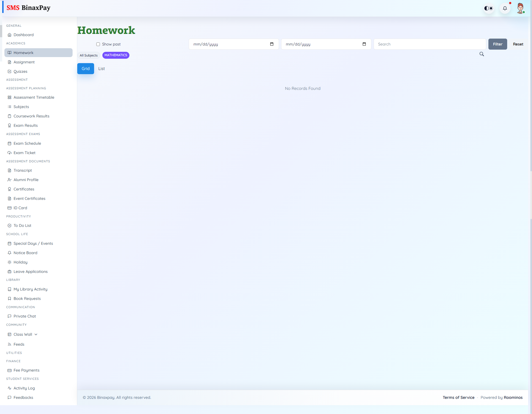Enable the Show past checkbox
Viewport: 532px width, 414px height.
[98, 44]
